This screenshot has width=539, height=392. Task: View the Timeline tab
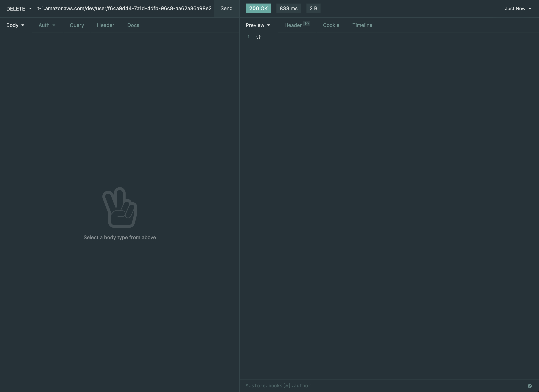(x=362, y=25)
